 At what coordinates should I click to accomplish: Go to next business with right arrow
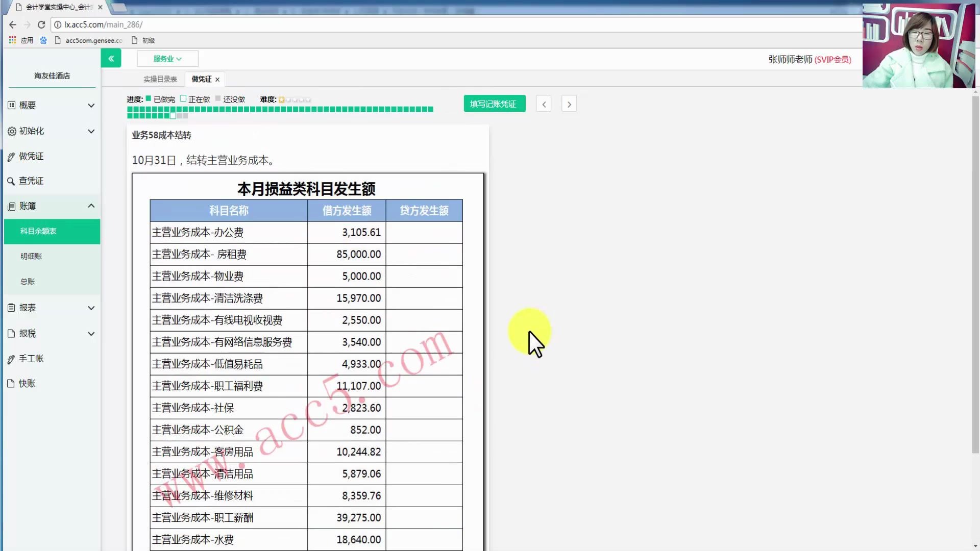[x=569, y=104]
